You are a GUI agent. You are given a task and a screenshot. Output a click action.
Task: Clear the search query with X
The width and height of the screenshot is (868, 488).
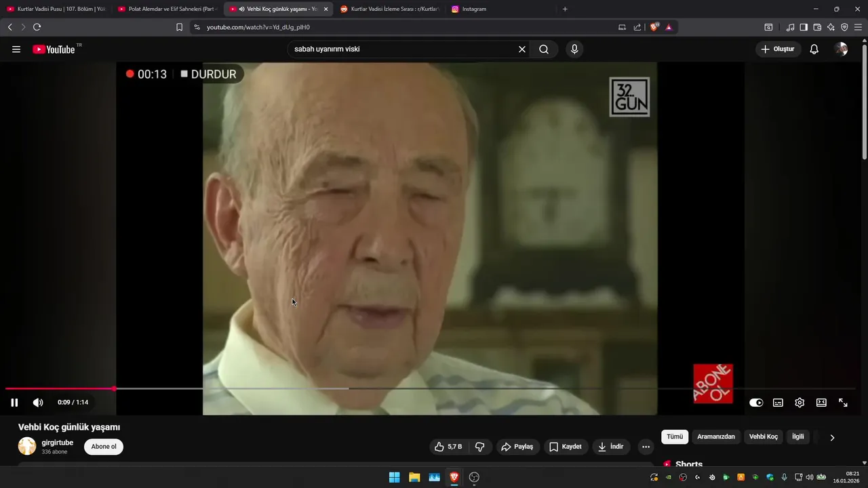[522, 49]
